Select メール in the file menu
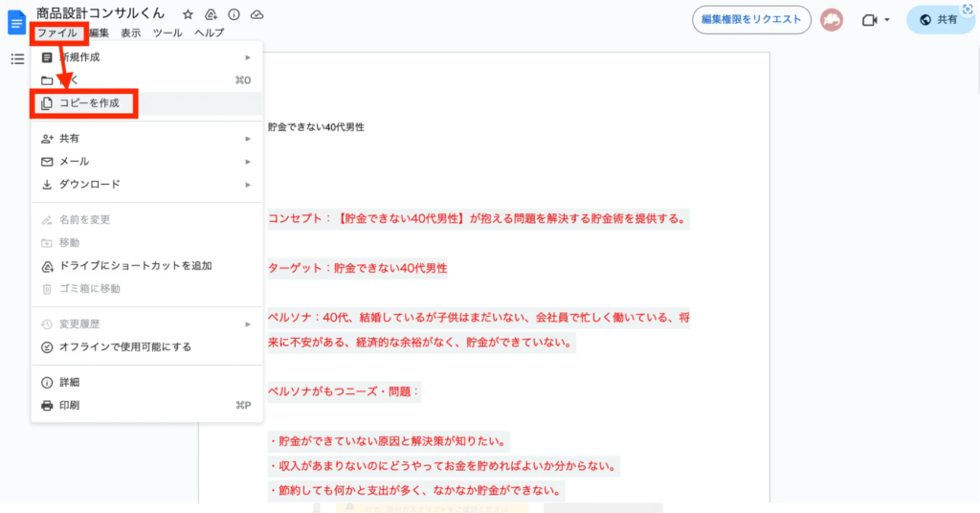 pos(146,162)
